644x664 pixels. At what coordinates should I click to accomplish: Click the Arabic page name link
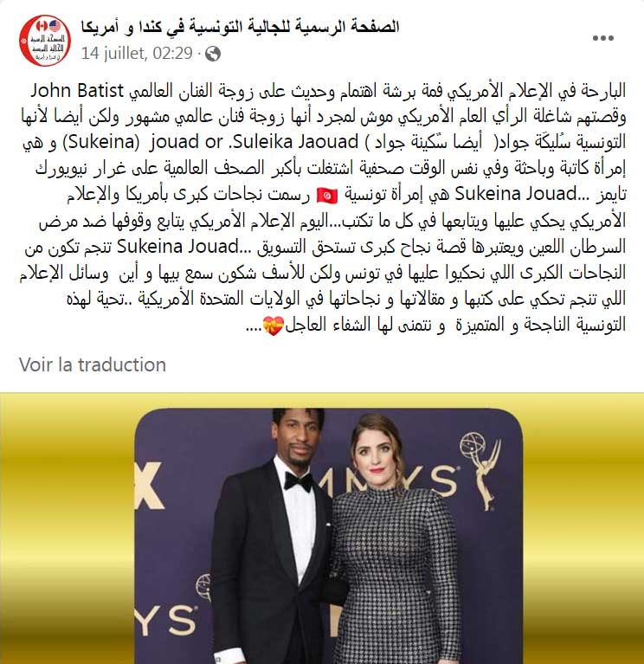coord(241,27)
